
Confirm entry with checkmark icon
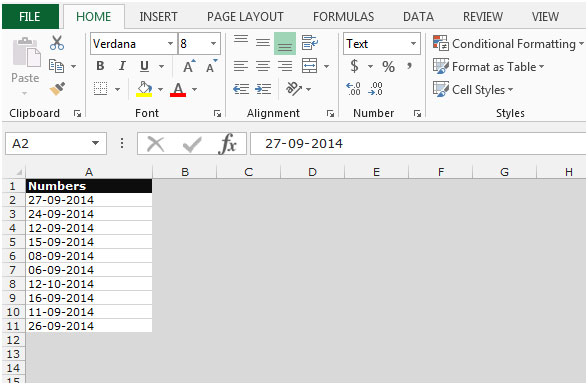[x=192, y=144]
